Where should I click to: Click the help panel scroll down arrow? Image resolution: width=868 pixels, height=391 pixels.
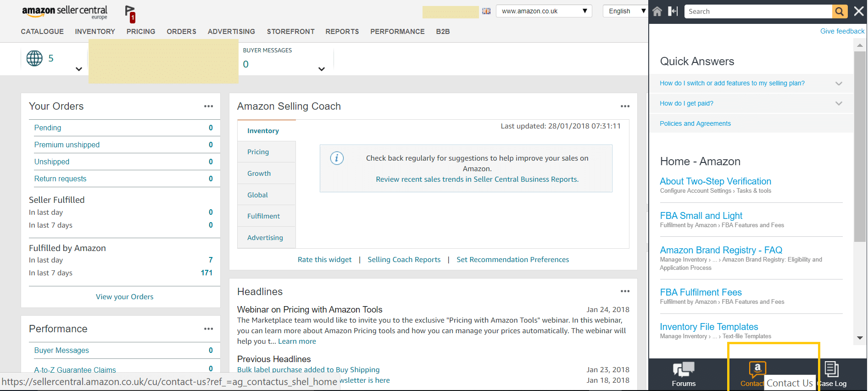point(860,338)
